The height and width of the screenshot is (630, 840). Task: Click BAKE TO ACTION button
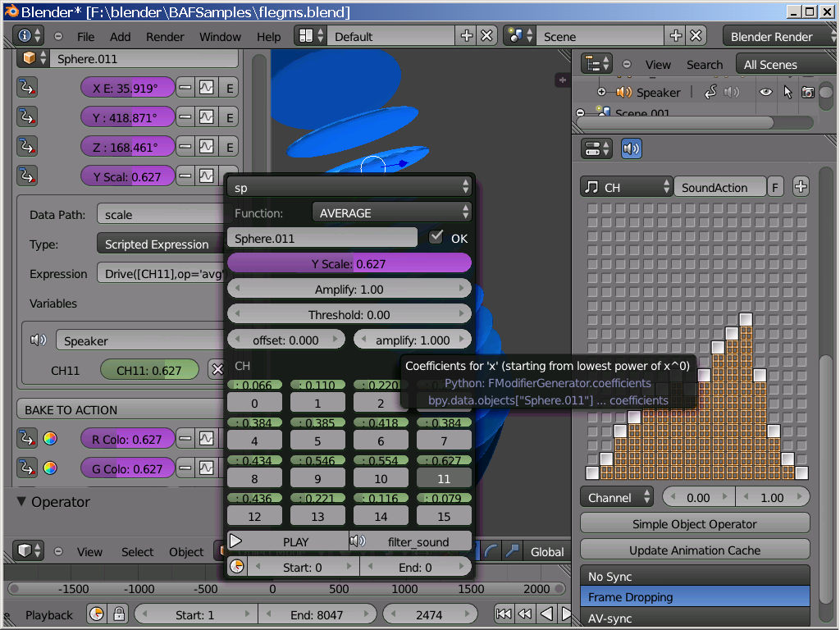[x=121, y=409]
